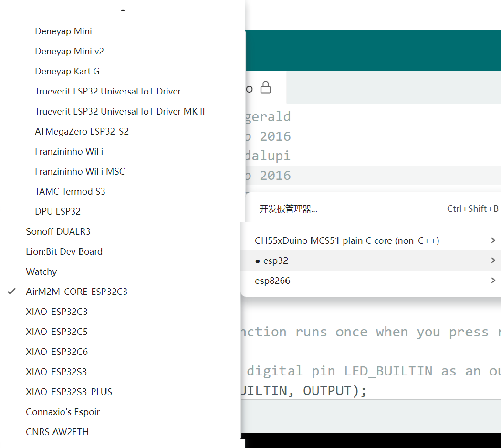Image resolution: width=501 pixels, height=448 pixels.
Task: Click the 'dalupi' comment line in editor
Action: [x=268, y=156]
